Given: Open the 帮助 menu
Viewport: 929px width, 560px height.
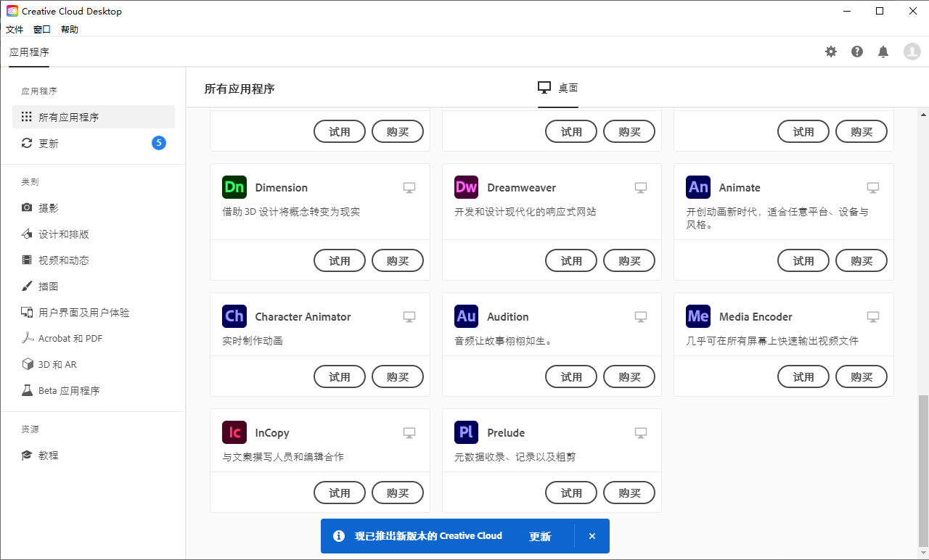Looking at the screenshot, I should coord(70,30).
